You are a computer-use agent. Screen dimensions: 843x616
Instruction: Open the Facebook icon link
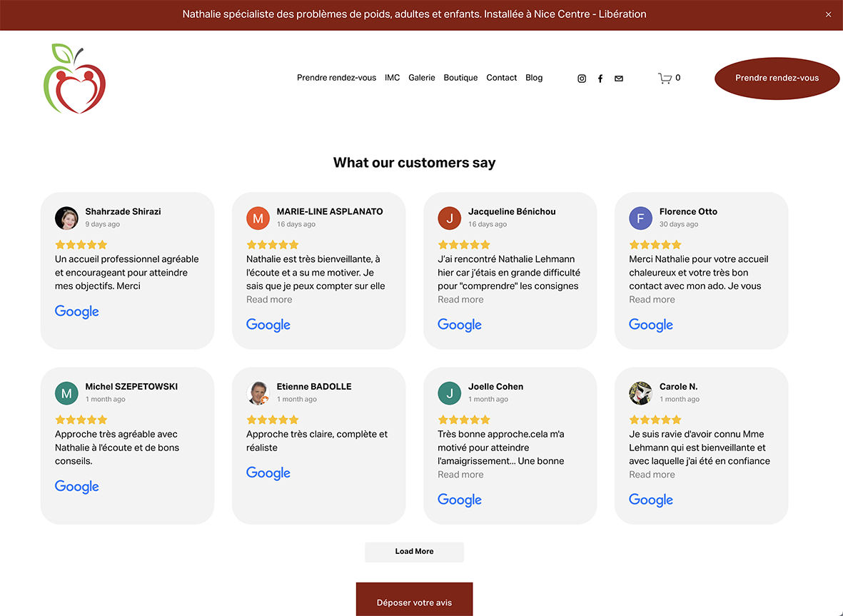[x=600, y=79]
